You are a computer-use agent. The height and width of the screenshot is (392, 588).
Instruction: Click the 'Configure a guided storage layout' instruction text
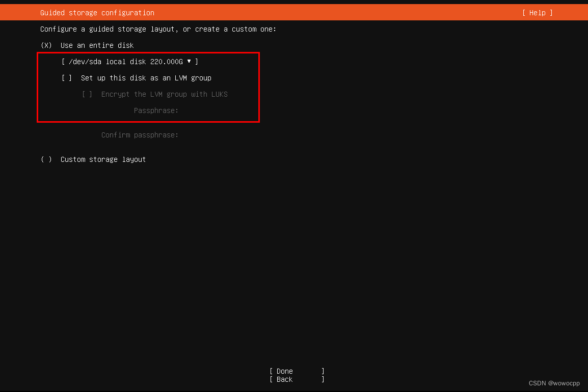pos(158,29)
